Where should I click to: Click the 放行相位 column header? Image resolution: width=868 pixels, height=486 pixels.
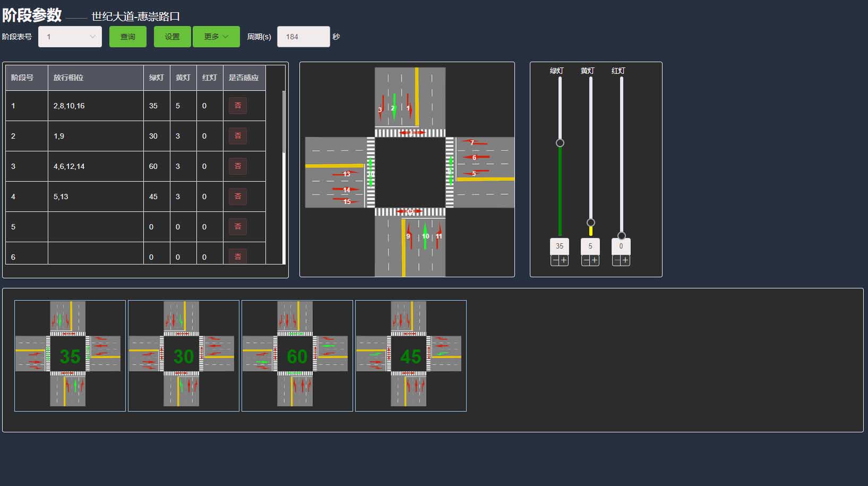click(x=96, y=78)
